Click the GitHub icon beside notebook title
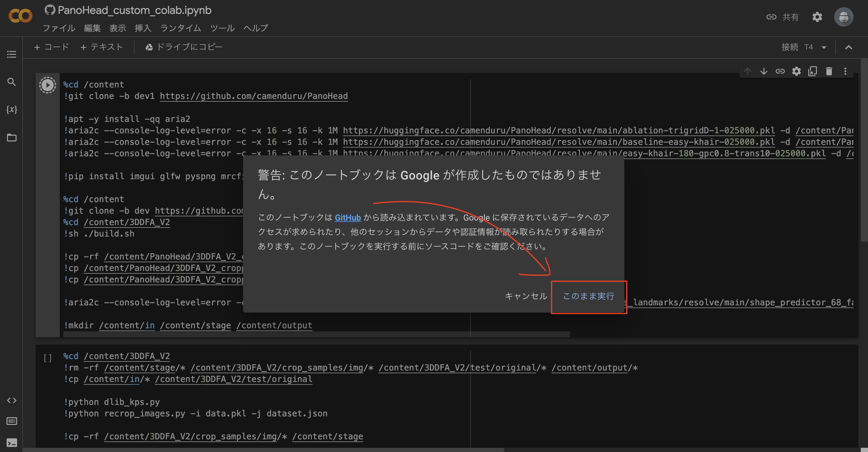Image resolution: width=868 pixels, height=452 pixels. (49, 10)
